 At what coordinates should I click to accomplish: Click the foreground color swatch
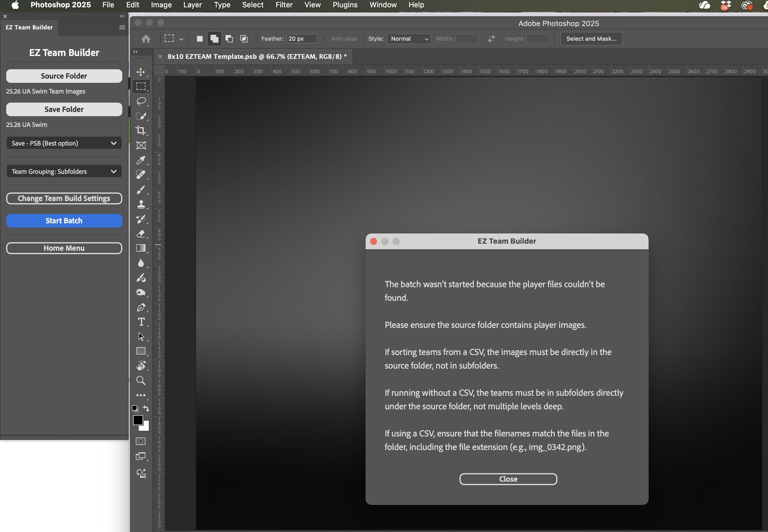click(138, 420)
